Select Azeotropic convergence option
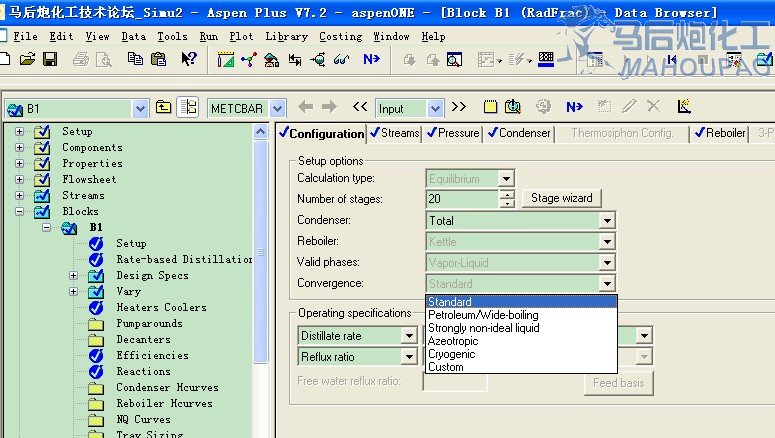The height and width of the screenshot is (438, 775). point(521,341)
